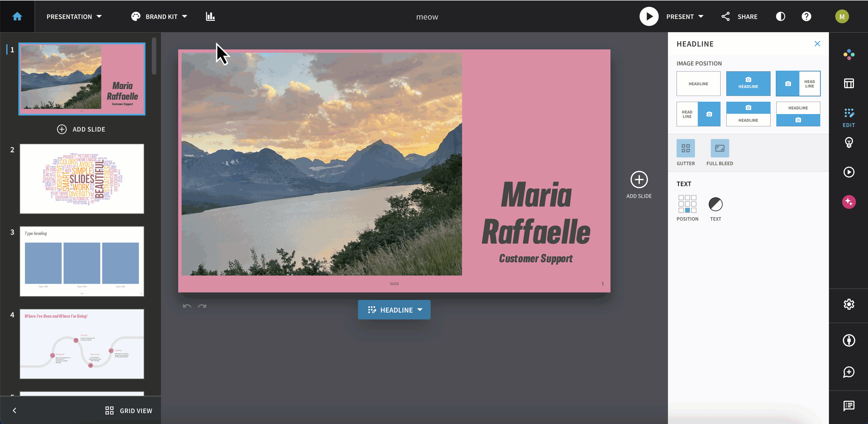
Task: Close the Headline panel
Action: [x=817, y=44]
